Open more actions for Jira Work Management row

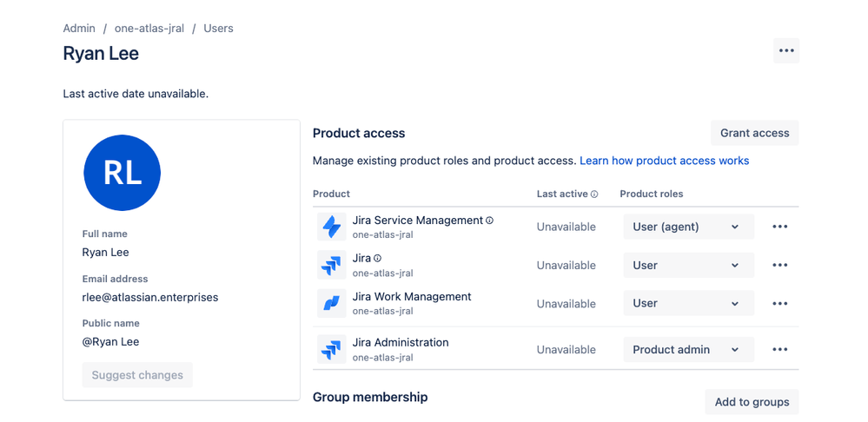(779, 303)
